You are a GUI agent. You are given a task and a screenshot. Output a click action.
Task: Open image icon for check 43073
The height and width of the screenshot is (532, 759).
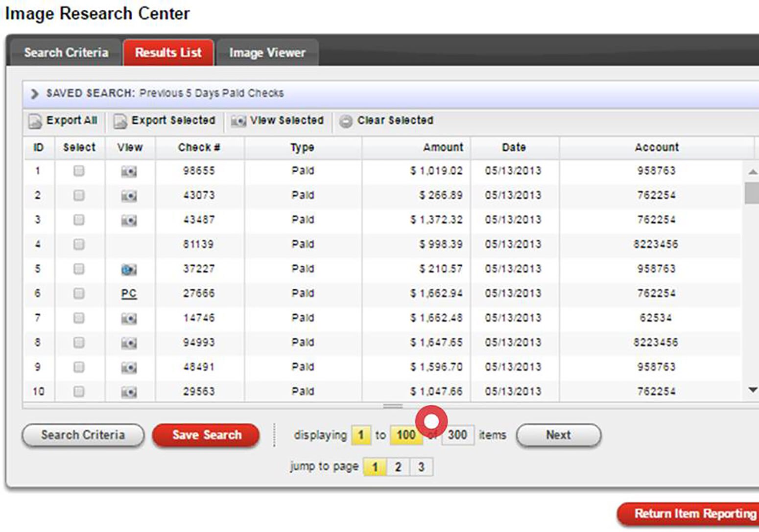129,196
